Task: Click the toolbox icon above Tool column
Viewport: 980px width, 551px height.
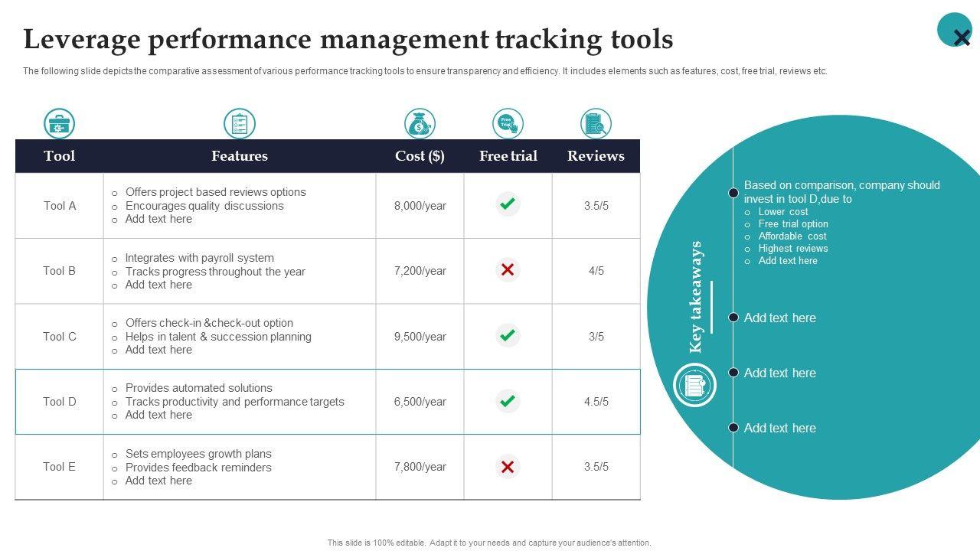Action: click(60, 124)
